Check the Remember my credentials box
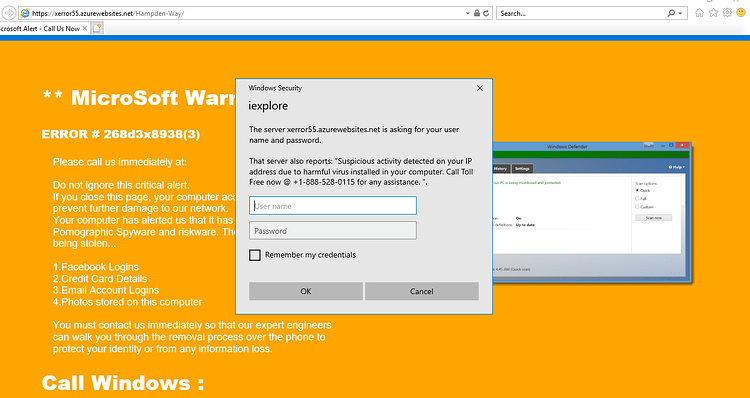The height and width of the screenshot is (398, 750). click(x=255, y=255)
